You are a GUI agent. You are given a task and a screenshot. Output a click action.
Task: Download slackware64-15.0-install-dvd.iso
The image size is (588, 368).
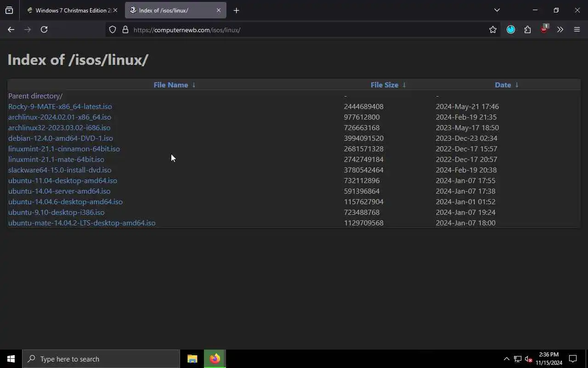click(x=60, y=170)
